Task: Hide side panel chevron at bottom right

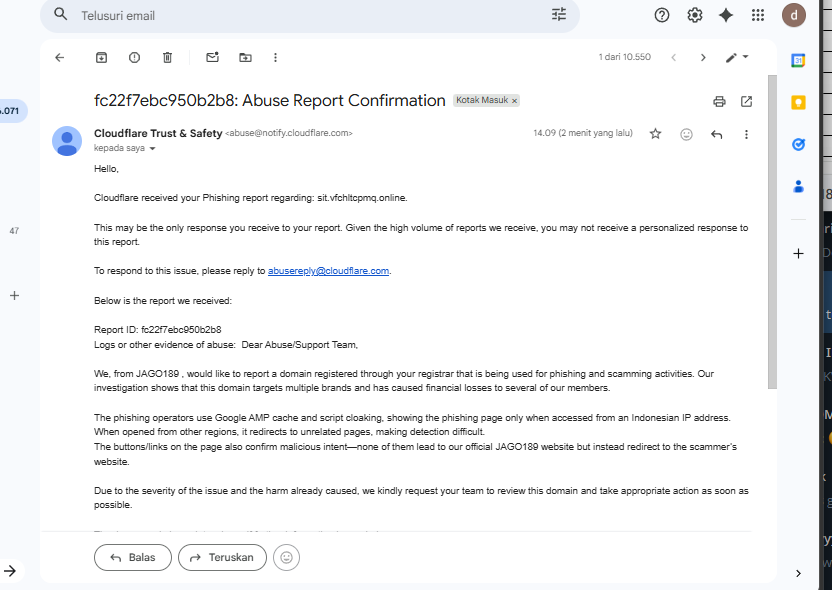Action: point(798,573)
